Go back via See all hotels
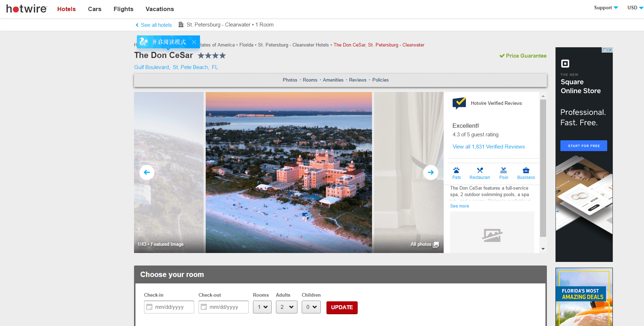Viewport: 644px width, 326px height. point(154,25)
